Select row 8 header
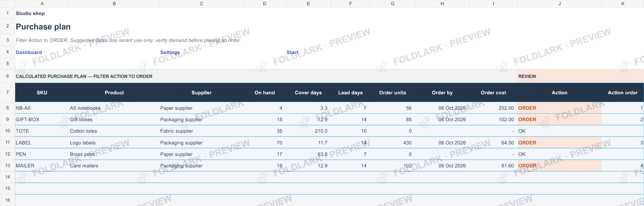The image size is (644, 206). (8, 108)
